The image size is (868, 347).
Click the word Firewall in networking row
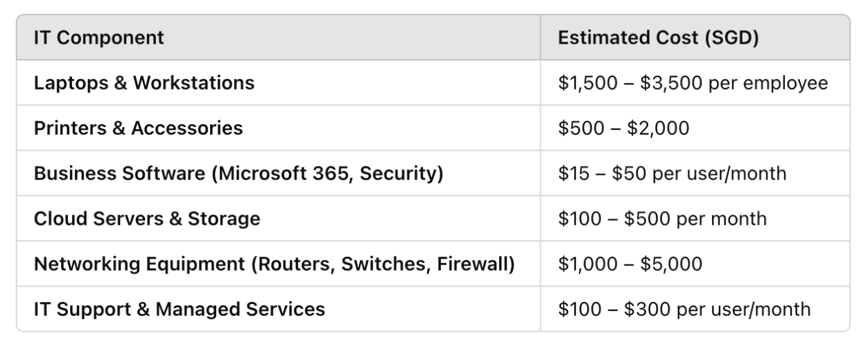coord(473,264)
